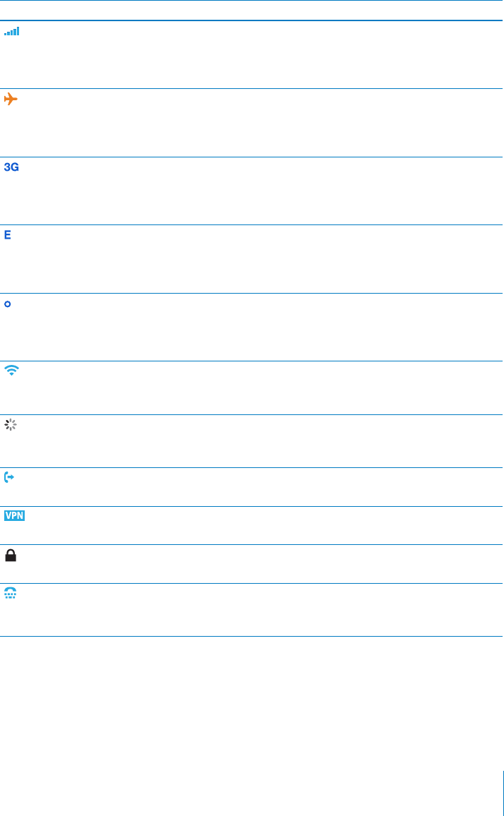Select the Wi-Fi signal icon
Screen dimensions: 504x816
tap(11, 371)
